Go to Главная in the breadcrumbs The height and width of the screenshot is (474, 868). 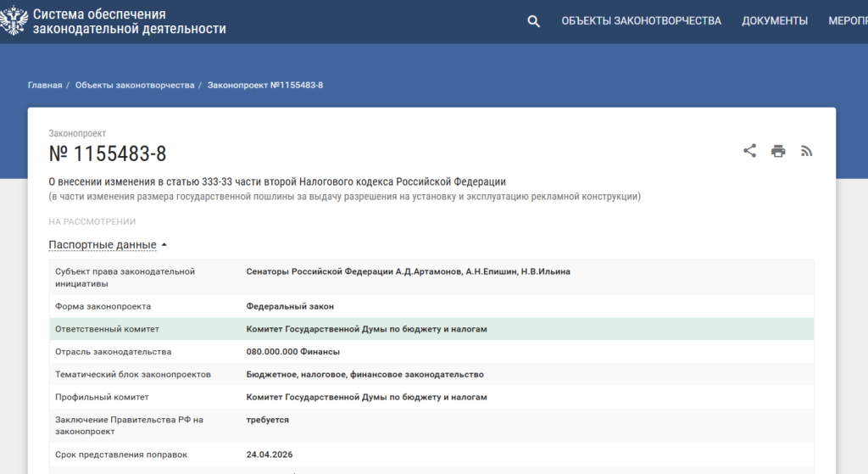coord(45,86)
